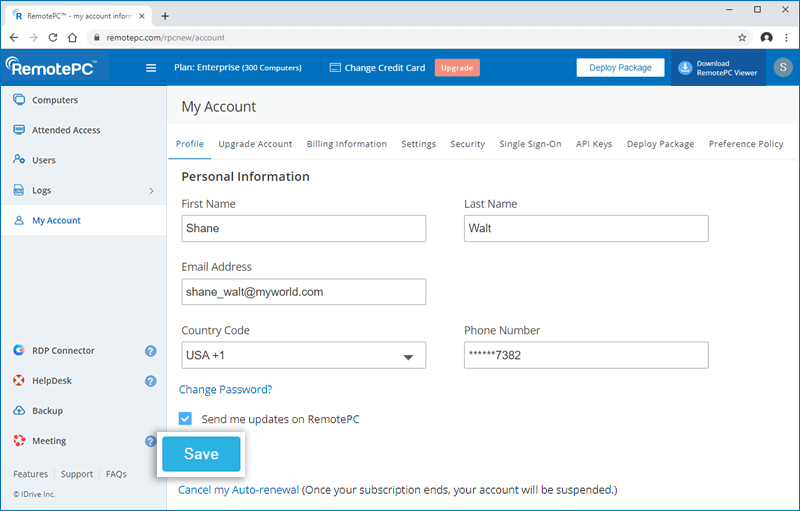Uncheck Send me updates on RemotePC
The height and width of the screenshot is (511, 800).
185,419
